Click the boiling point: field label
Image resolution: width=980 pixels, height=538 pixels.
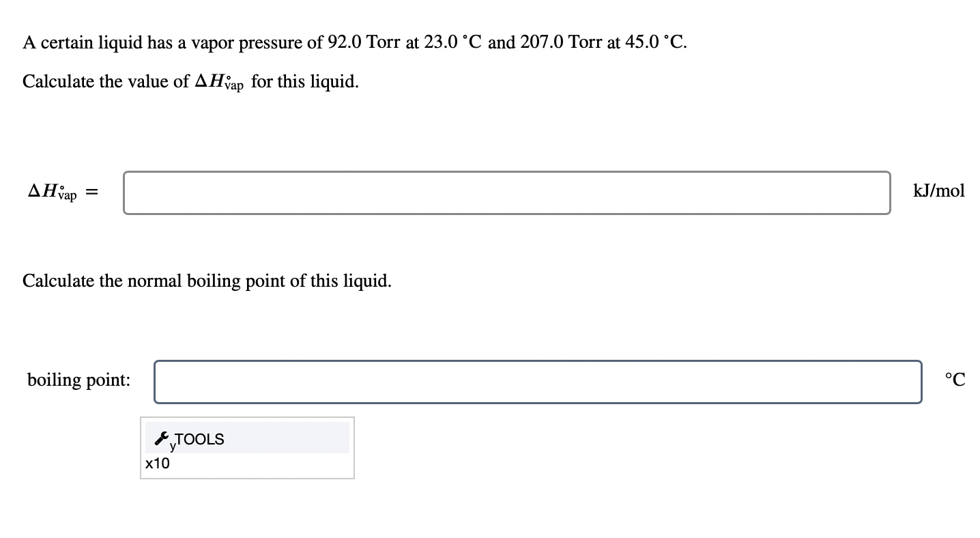point(78,380)
